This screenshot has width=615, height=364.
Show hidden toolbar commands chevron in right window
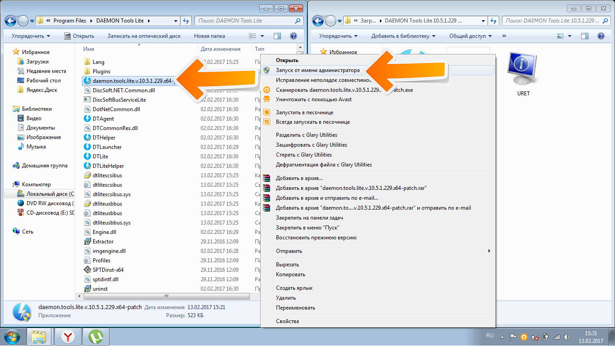tap(504, 36)
